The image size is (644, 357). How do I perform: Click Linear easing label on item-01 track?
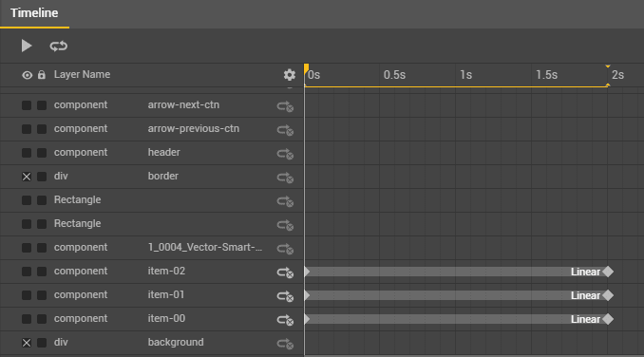(x=585, y=295)
